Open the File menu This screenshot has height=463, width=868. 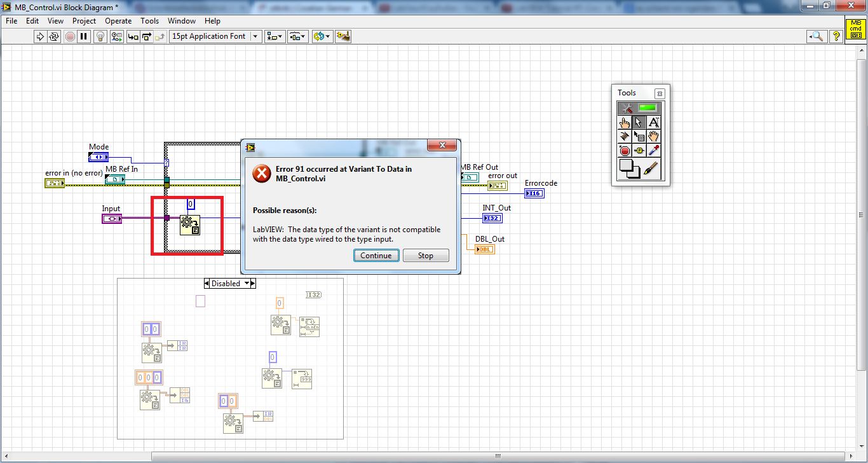tap(11, 21)
